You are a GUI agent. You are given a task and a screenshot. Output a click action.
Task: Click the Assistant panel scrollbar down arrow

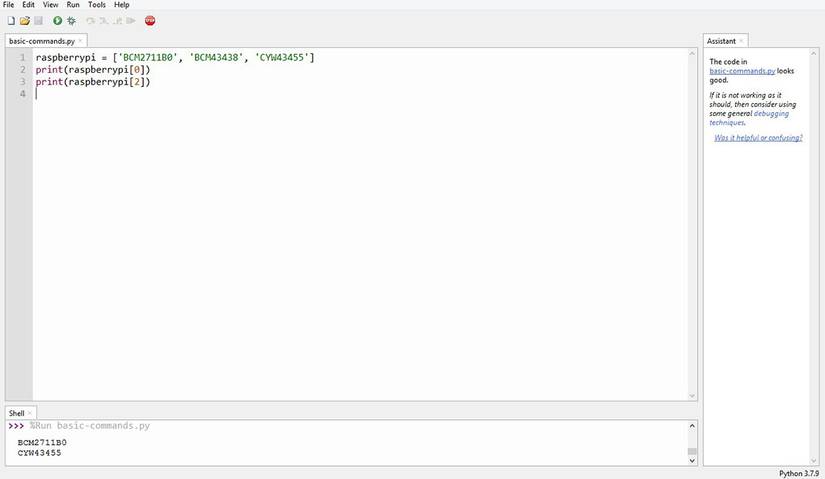[x=814, y=461]
